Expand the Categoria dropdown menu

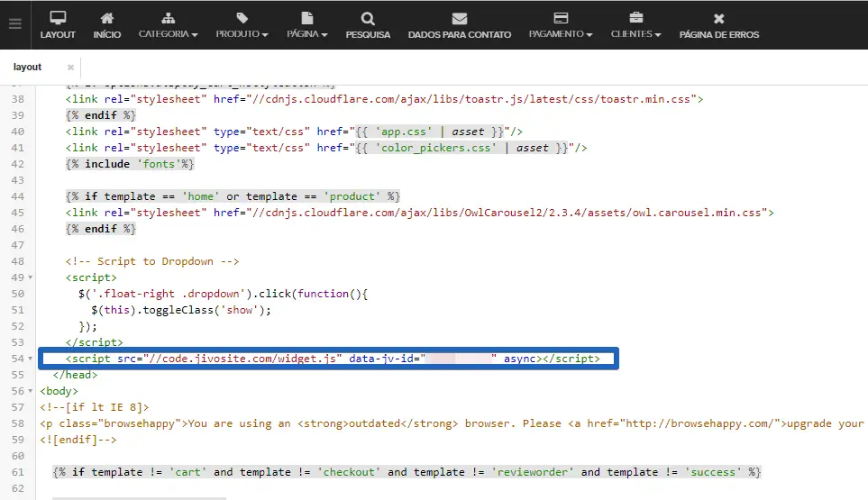point(169,34)
